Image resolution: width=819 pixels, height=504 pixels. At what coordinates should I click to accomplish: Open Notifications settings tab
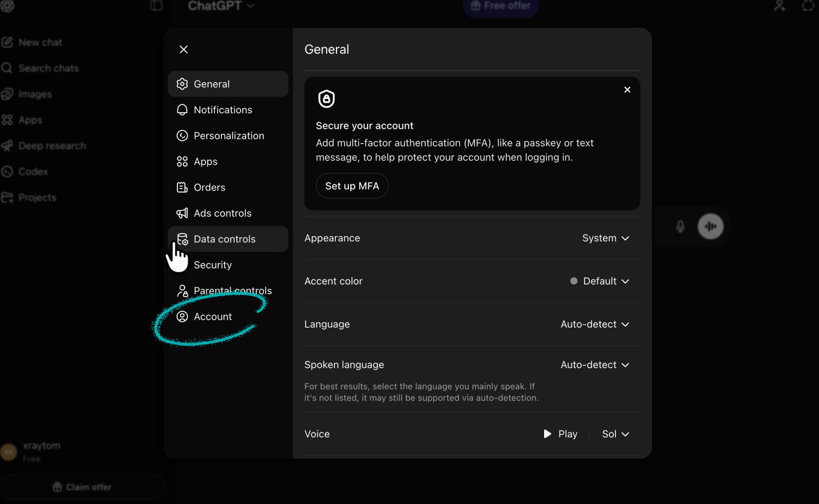point(228,110)
